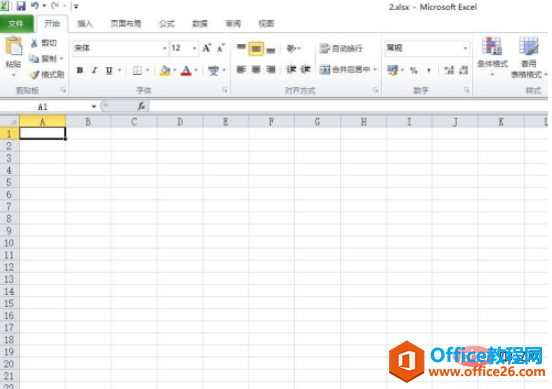Click the phonetic guide 文 icon
Image resolution: width=552 pixels, height=389 pixels.
(x=213, y=70)
